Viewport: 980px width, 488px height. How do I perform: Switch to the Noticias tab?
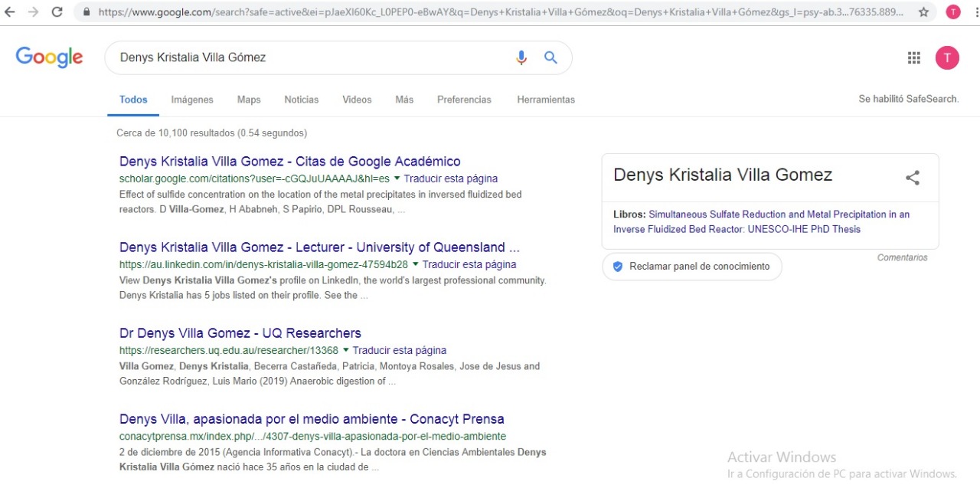pos(301,100)
